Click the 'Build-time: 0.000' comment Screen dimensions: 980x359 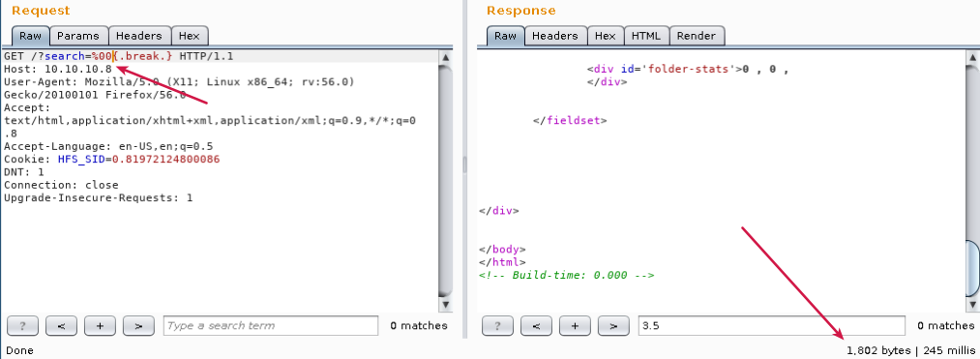coord(566,275)
